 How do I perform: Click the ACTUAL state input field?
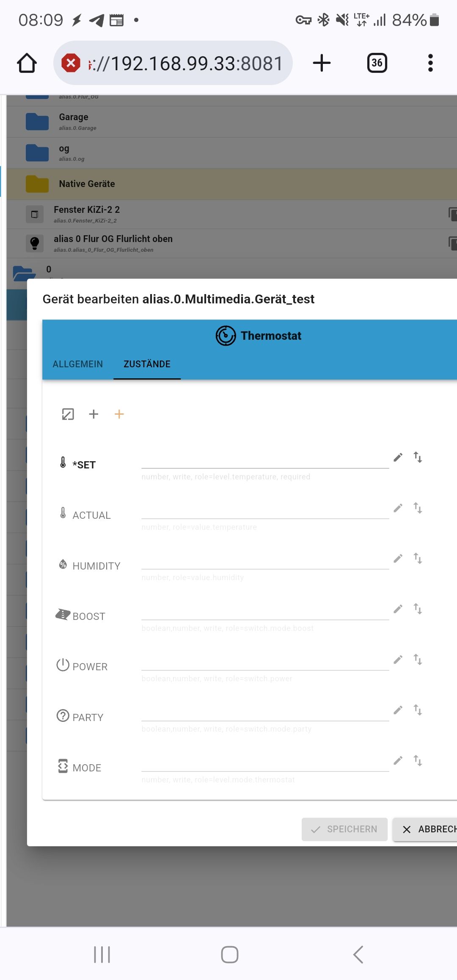(265, 510)
